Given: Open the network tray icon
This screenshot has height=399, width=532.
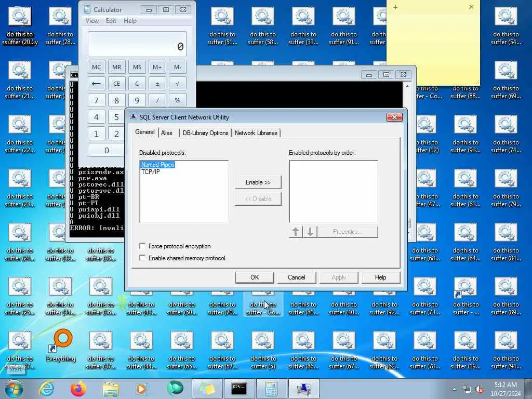Looking at the screenshot, I should (467, 390).
